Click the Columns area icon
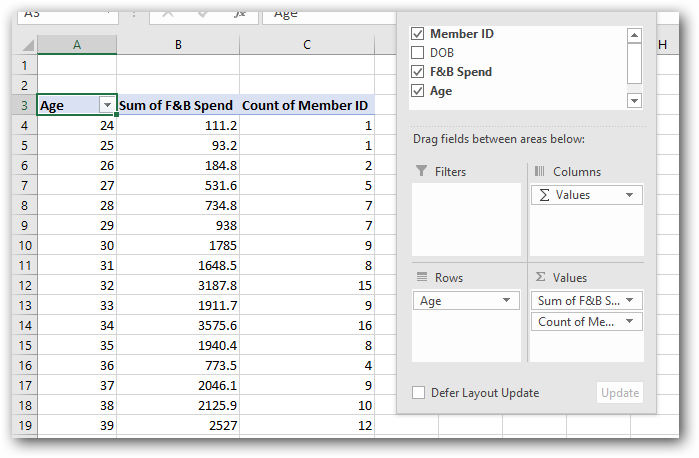The width and height of the screenshot is (699, 458). 539,172
